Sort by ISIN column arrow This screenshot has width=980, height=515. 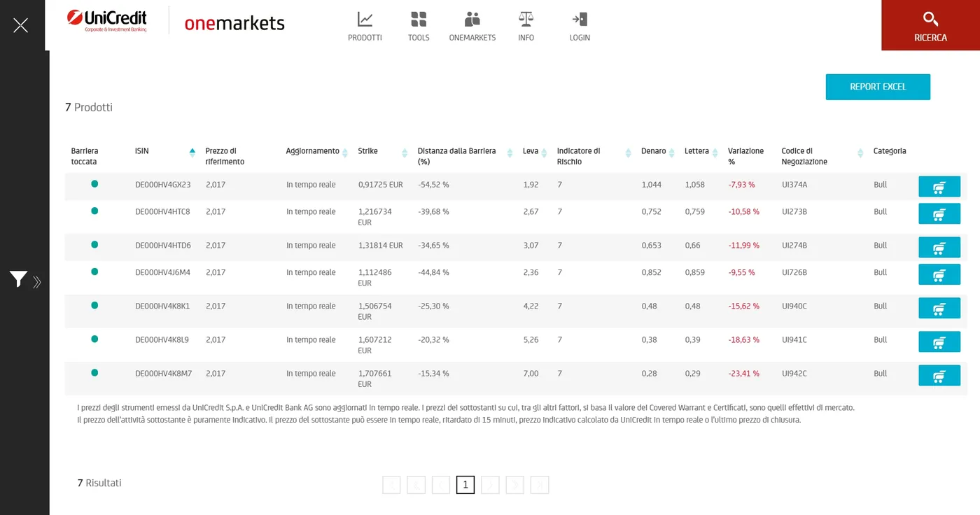click(192, 153)
